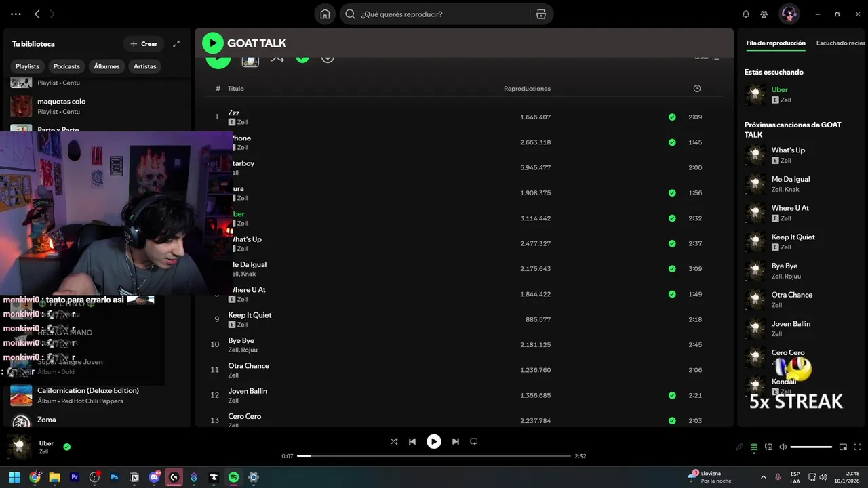Open connect to a device icon
The height and width of the screenshot is (488, 868).
click(768, 447)
